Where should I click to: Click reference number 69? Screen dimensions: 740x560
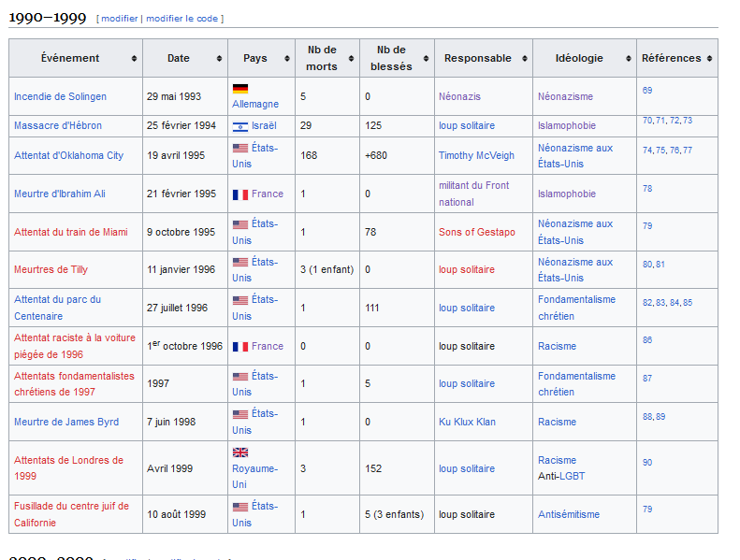click(647, 90)
